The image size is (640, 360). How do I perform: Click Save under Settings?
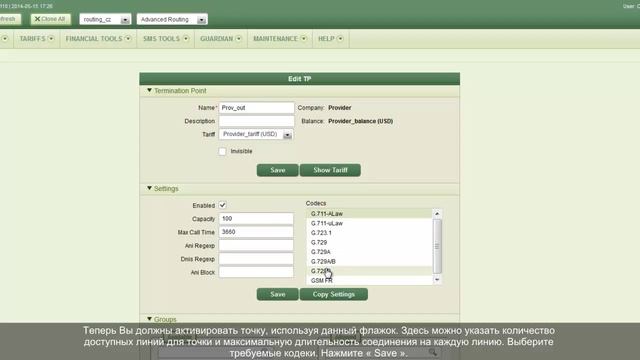(278, 294)
